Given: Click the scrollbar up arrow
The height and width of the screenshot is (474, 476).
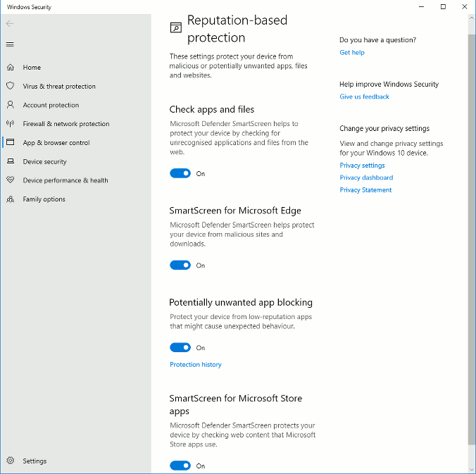Looking at the screenshot, I should [472, 18].
